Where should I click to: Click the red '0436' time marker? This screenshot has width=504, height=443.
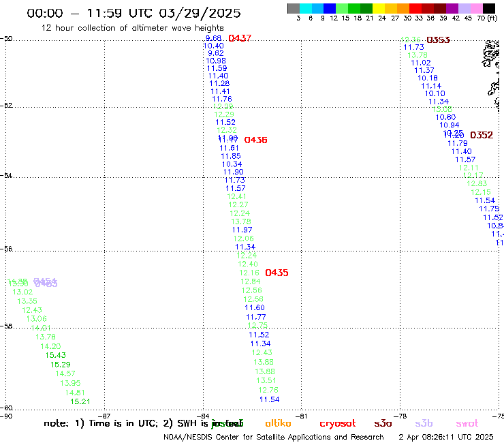pyautogui.click(x=256, y=140)
